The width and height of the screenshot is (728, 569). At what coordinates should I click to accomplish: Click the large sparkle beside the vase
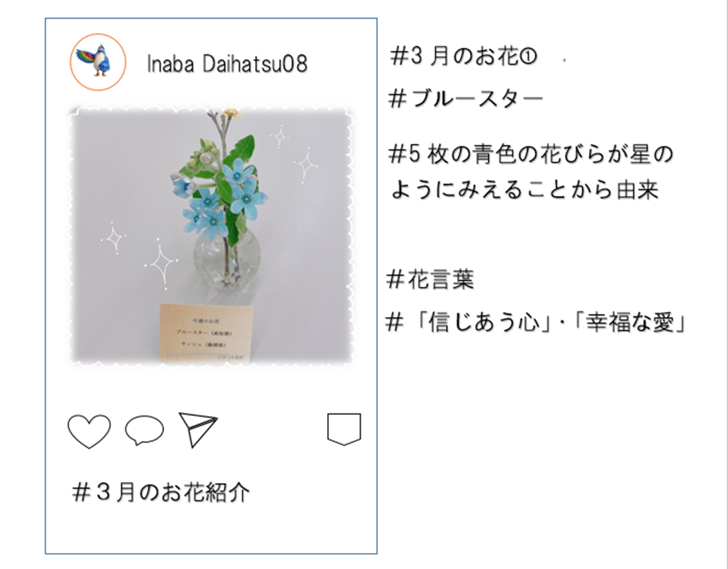point(161,264)
